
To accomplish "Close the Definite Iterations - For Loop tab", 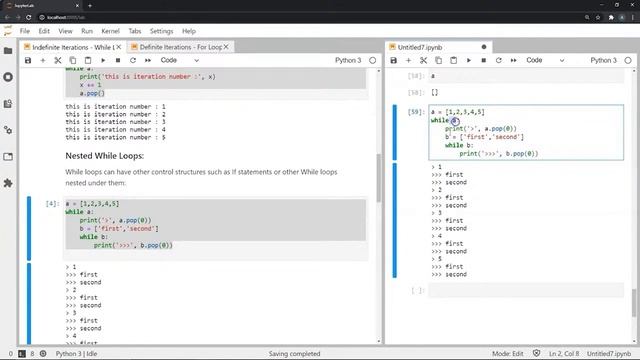I will (x=226, y=47).
